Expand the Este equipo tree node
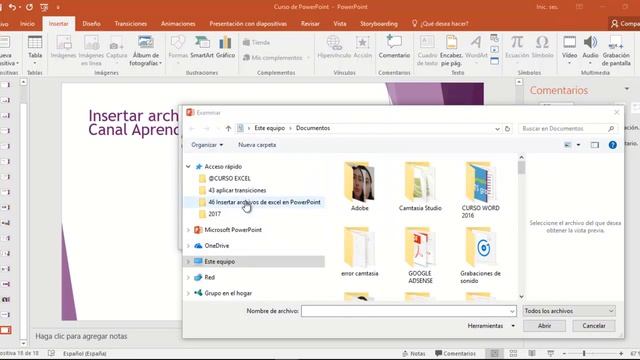 point(188,262)
